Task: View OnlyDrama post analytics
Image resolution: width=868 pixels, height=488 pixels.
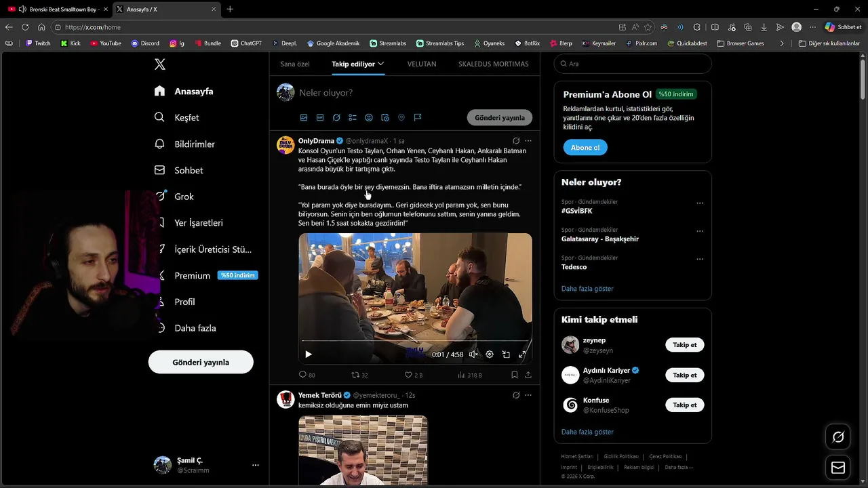Action: [x=469, y=375]
